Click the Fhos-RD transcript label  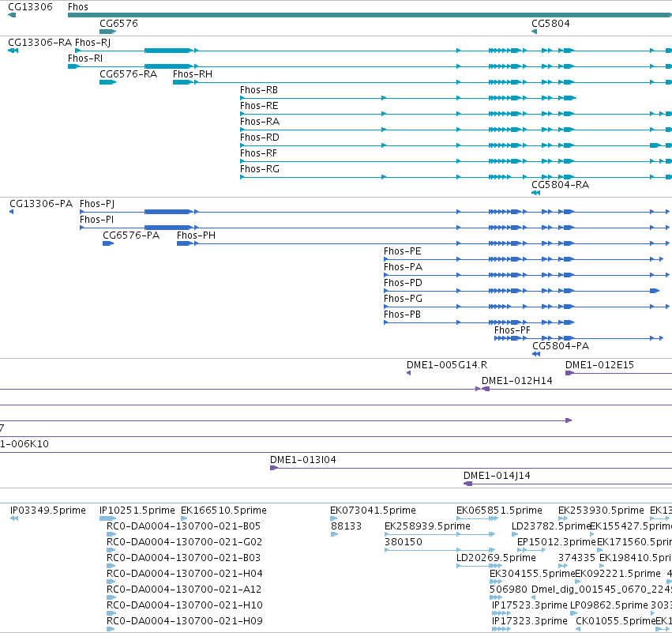(x=260, y=138)
